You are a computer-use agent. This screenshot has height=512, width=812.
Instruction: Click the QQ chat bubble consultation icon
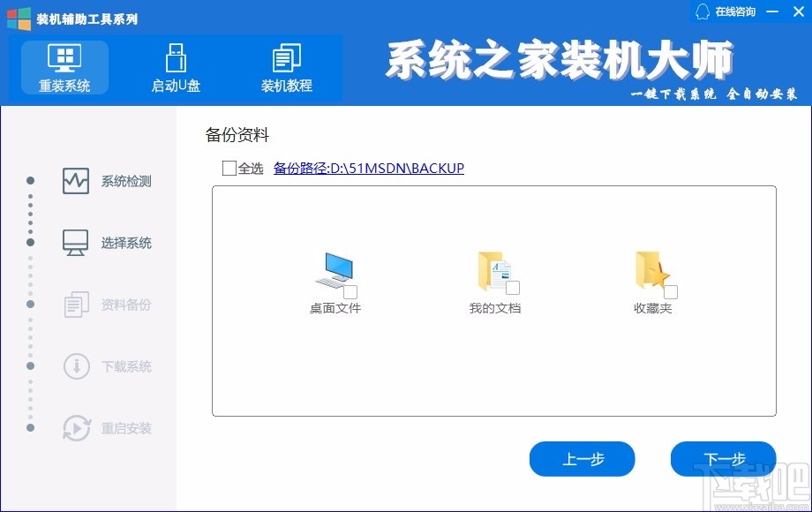(702, 11)
